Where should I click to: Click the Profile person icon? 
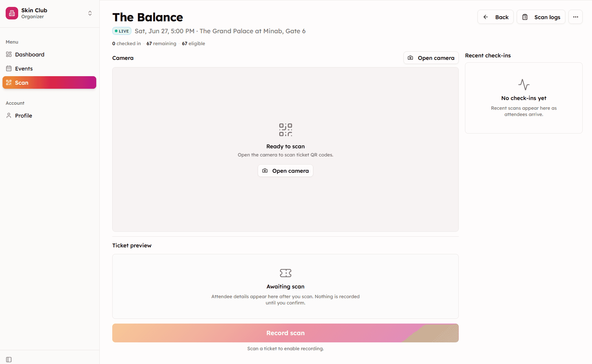pyautogui.click(x=9, y=116)
